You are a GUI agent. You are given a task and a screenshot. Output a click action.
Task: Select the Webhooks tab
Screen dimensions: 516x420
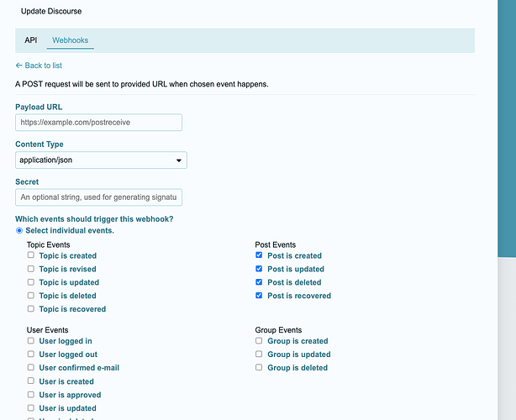point(70,40)
